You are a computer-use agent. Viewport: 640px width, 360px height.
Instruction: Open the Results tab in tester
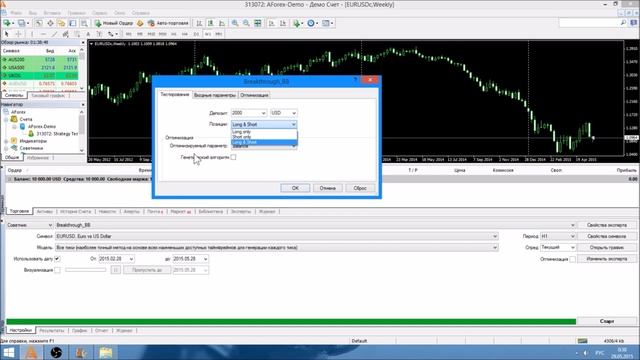click(52, 331)
